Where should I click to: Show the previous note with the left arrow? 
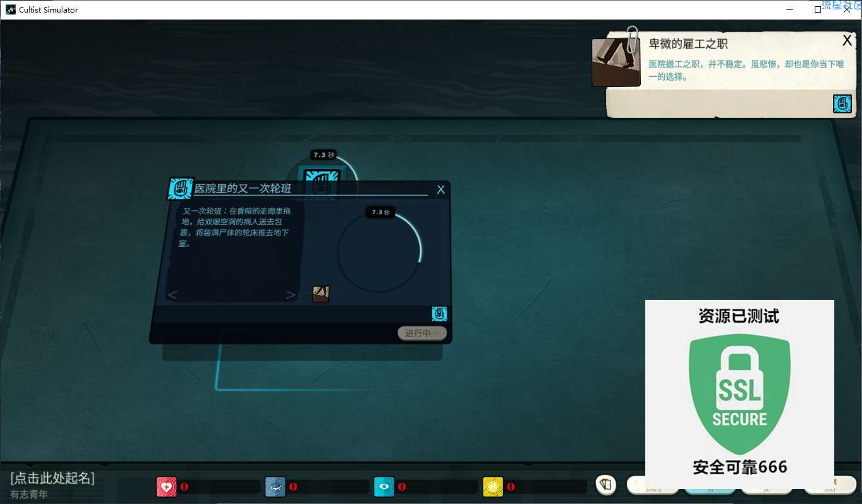(x=173, y=295)
